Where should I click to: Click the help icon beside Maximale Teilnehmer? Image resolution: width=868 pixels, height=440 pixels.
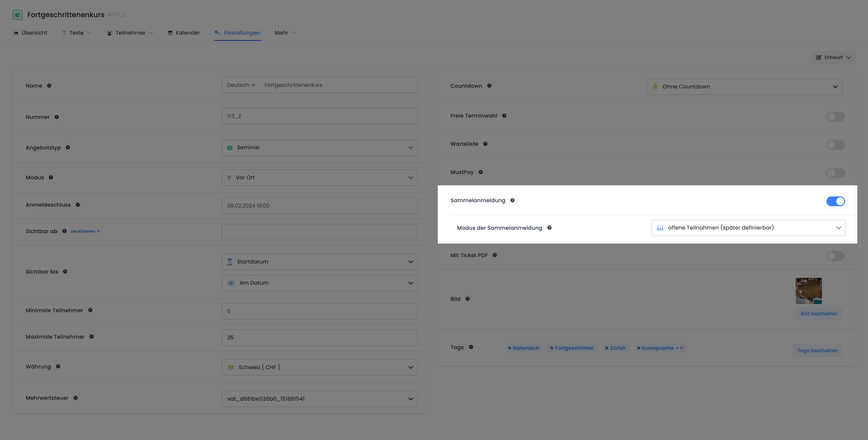92,337
